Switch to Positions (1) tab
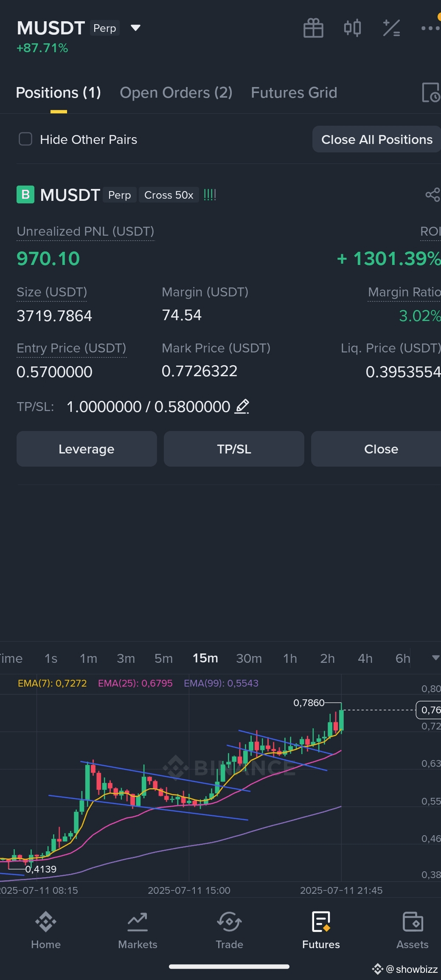 [59, 93]
